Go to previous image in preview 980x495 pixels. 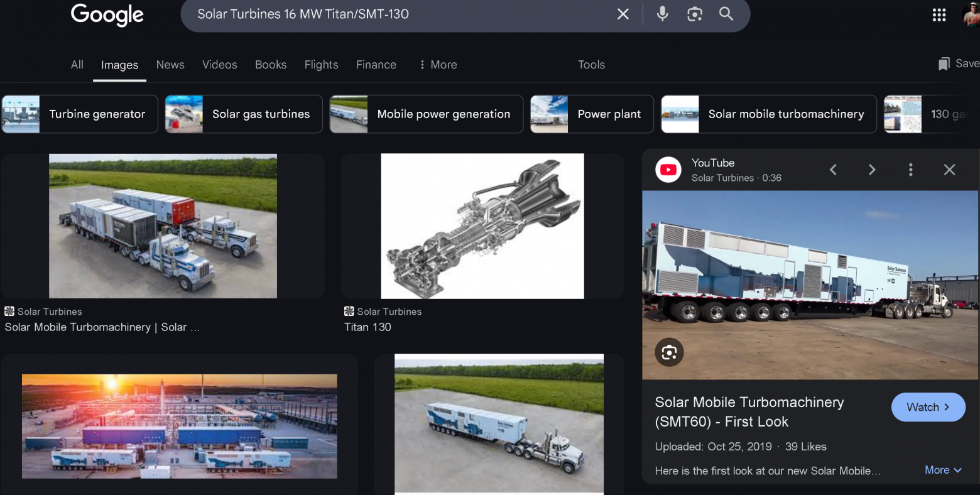point(833,170)
